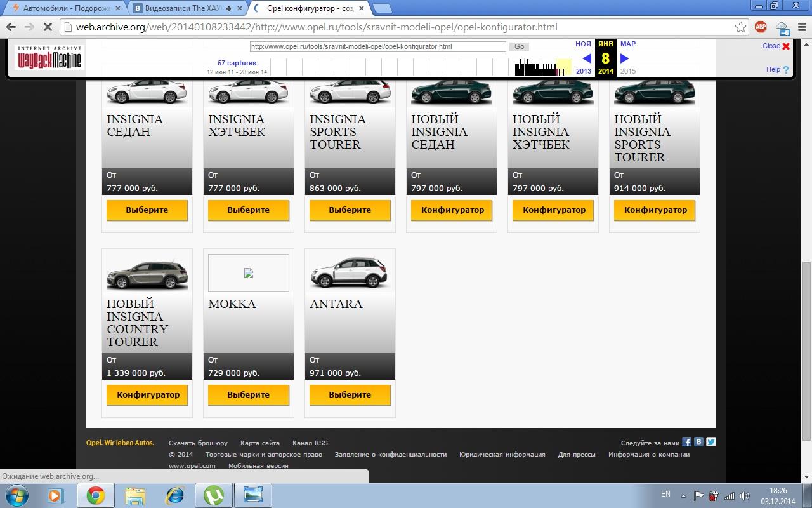Open network signal tray icon

point(730,496)
